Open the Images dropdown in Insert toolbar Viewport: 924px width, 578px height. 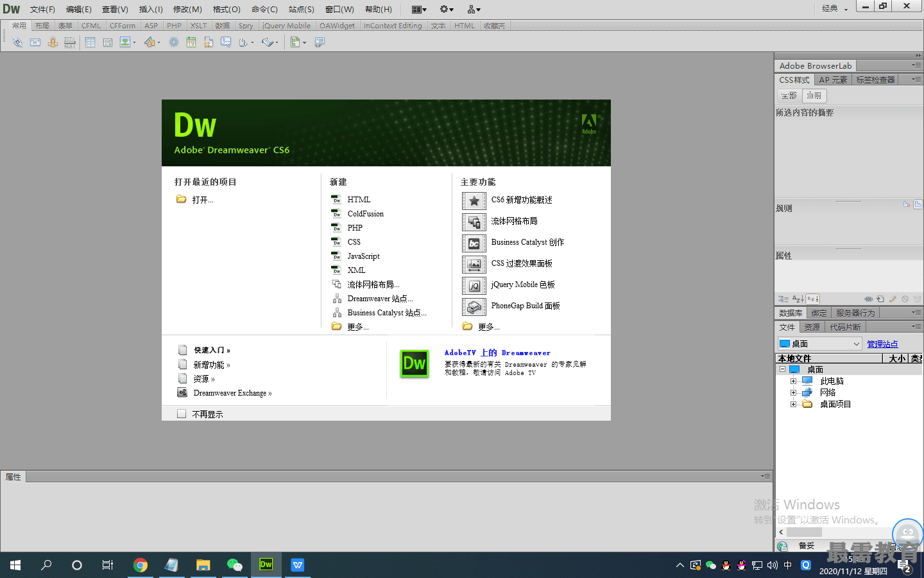click(128, 42)
